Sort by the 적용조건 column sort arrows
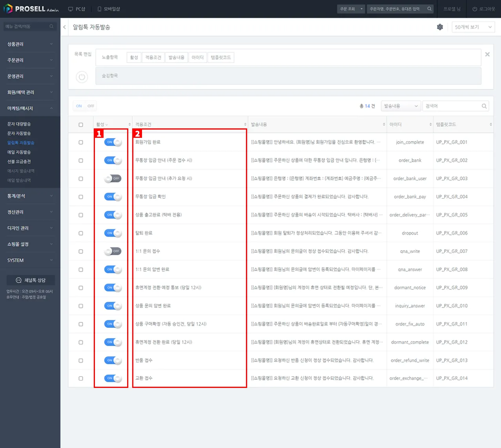Viewport: 501px width, 448px height. tap(245, 124)
